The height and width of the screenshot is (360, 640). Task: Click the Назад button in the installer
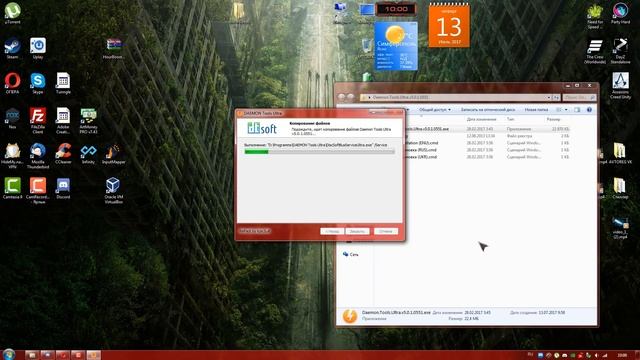332,231
